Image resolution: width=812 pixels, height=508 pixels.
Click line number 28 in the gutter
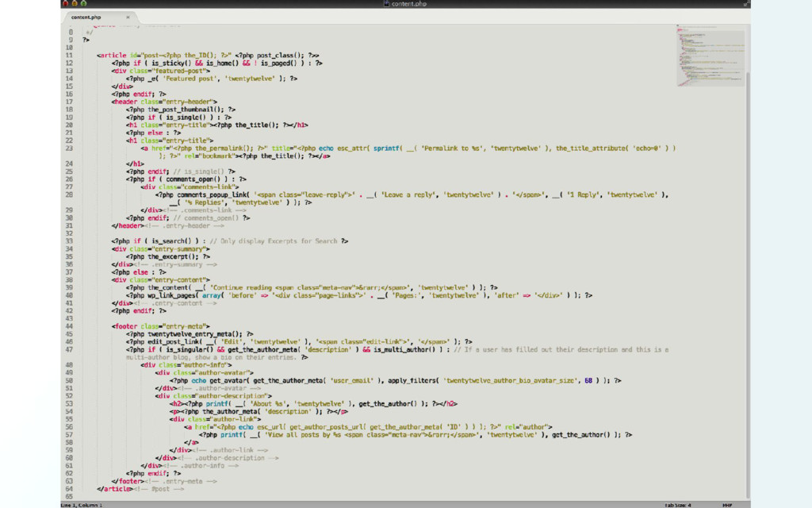coord(70,195)
